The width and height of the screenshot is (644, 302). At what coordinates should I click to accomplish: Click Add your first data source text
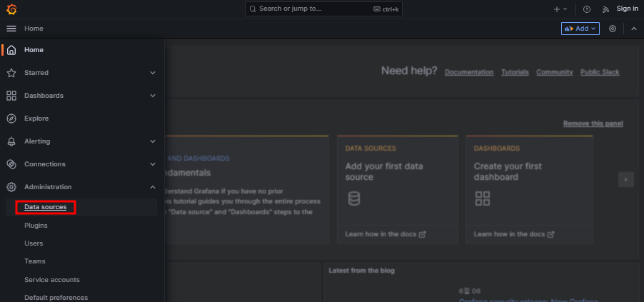click(x=384, y=172)
